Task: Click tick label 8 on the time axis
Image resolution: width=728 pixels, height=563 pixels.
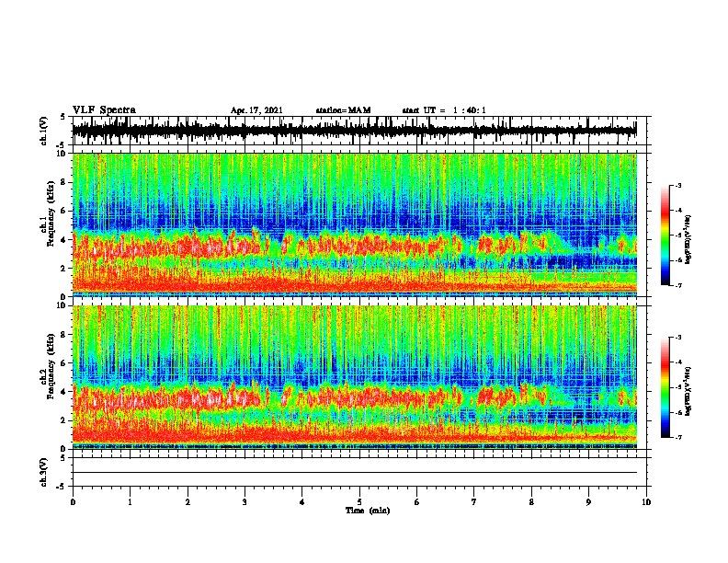Action: 531,502
